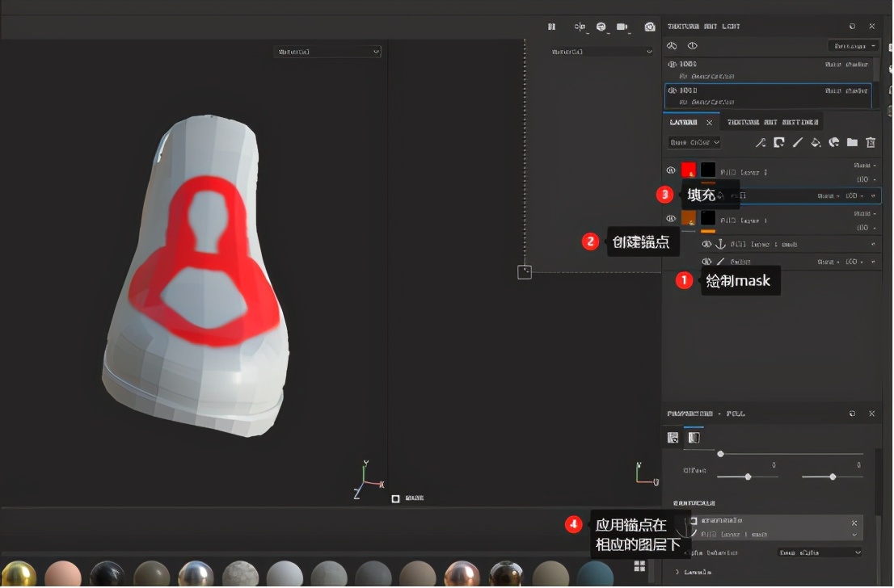Open the Base Color channel dropdown in Layers
The image size is (894, 588).
(694, 142)
